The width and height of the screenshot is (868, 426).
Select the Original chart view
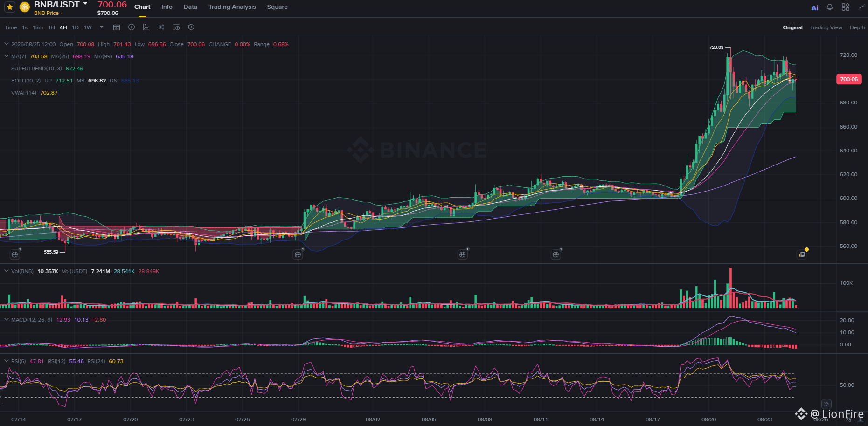793,27
